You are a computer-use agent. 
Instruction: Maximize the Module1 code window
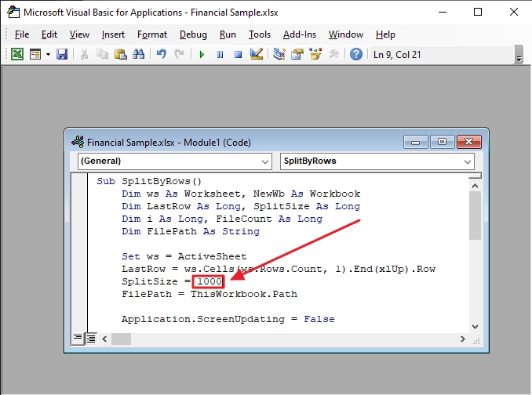442,142
